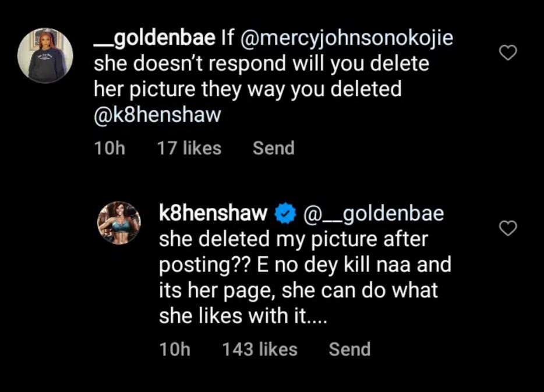Tap the heart on k8henshaw's reply

(508, 228)
